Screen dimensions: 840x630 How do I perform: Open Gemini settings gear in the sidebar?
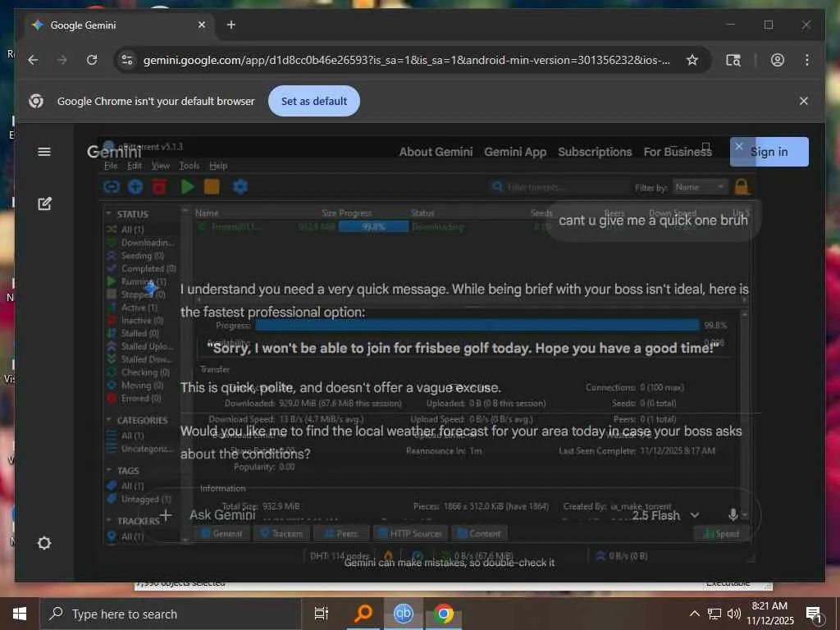point(44,543)
